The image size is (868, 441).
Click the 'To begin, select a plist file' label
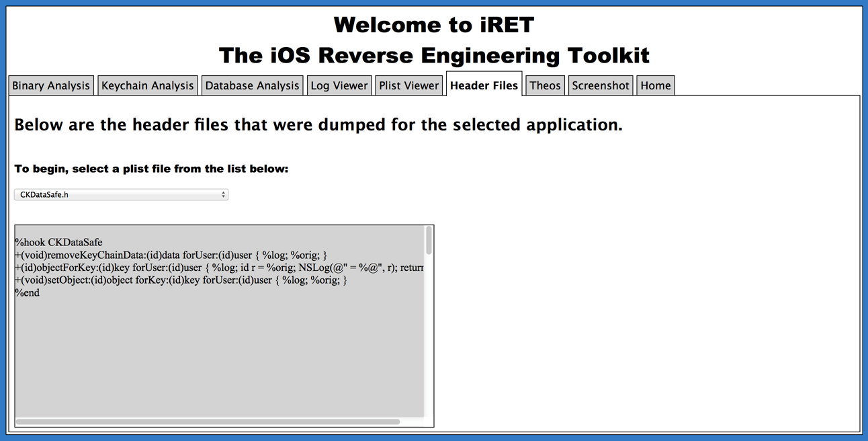[151, 169]
